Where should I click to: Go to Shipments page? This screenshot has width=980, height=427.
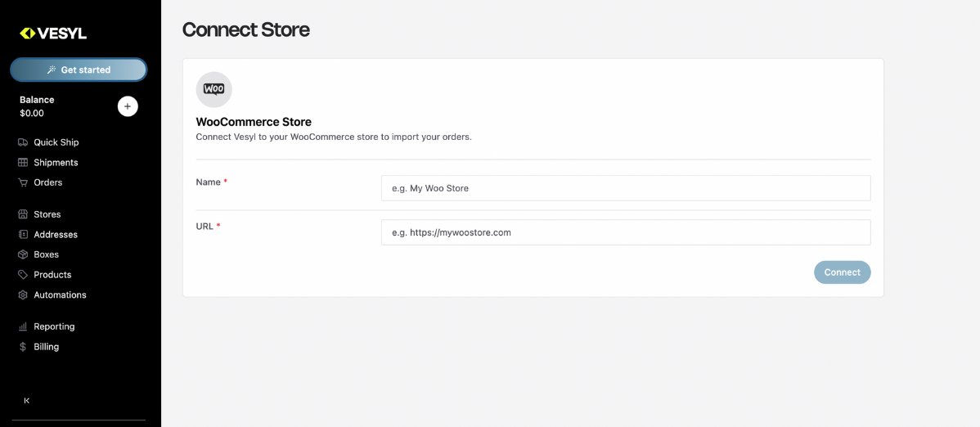click(56, 163)
